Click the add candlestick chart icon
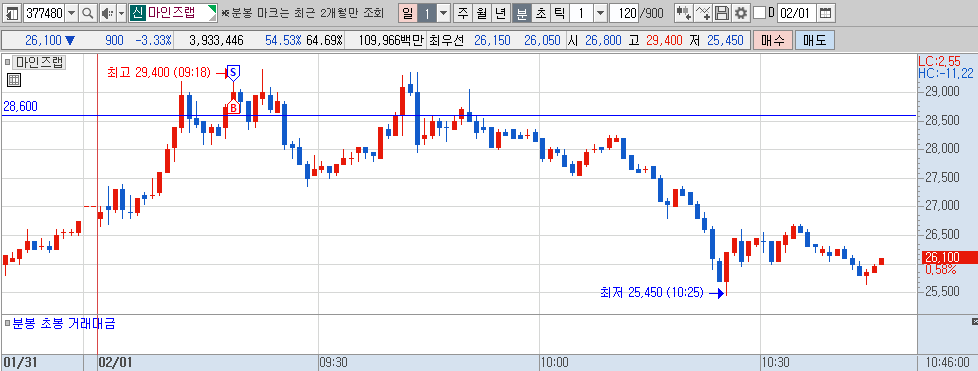This screenshot has width=978, height=371. coord(683,12)
